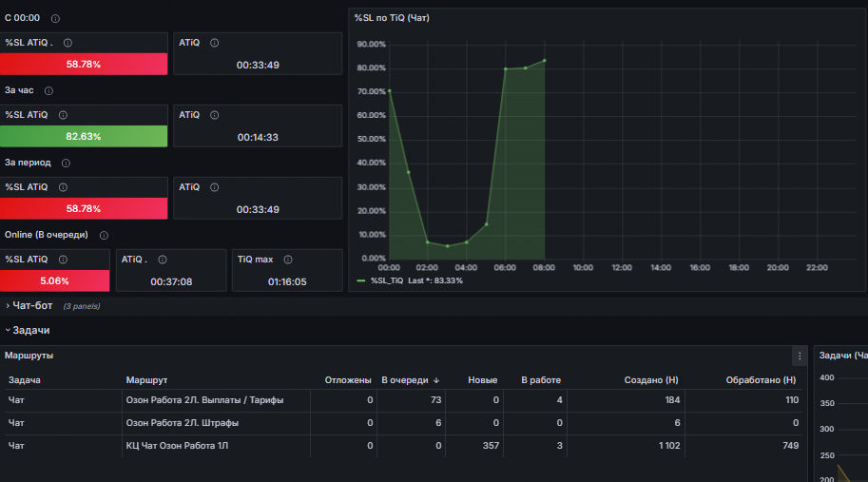868x482 pixels.
Task: Click info icon beside 'За период' heading
Action: click(66, 164)
